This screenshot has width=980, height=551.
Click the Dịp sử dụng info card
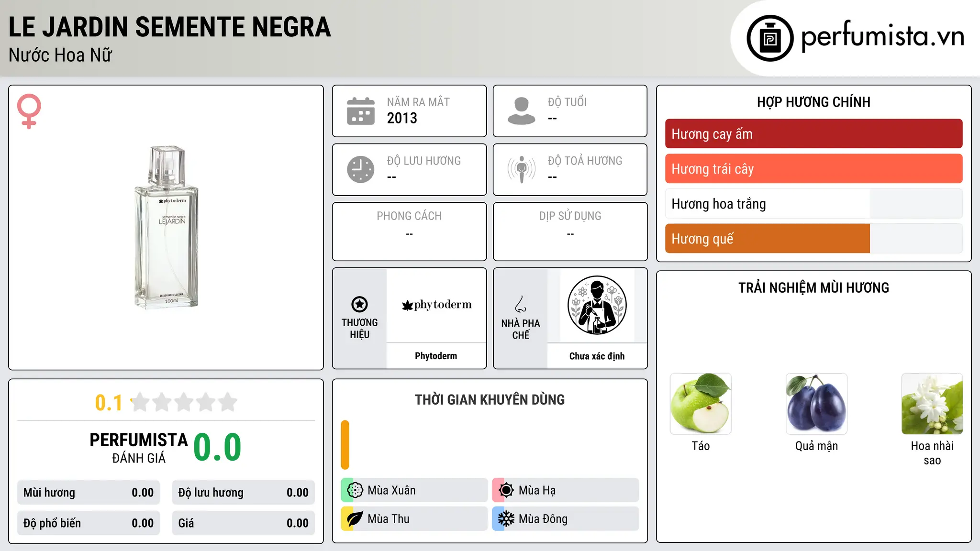pos(570,231)
